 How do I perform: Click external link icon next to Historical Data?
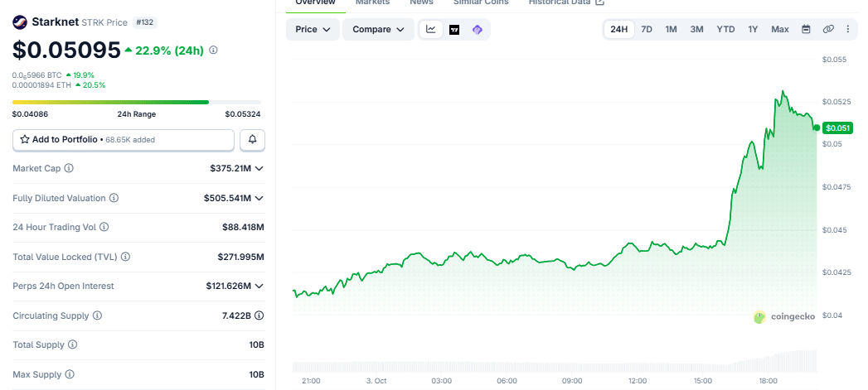[x=599, y=2]
